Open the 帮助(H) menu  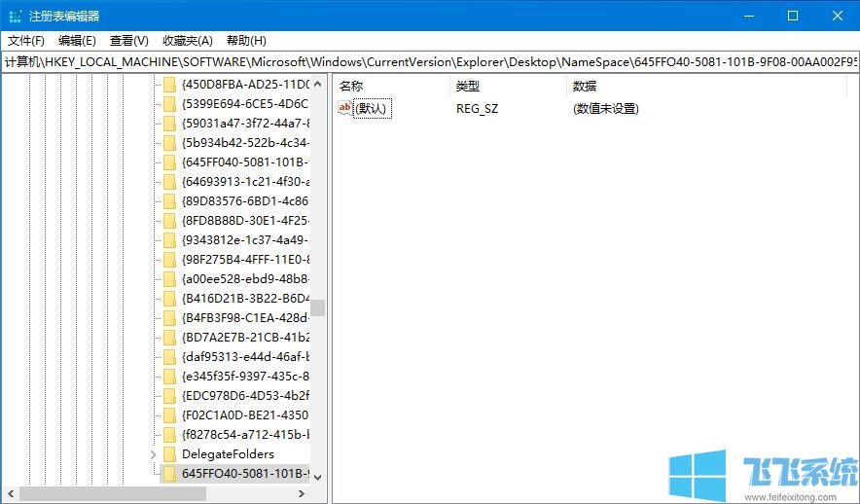click(246, 41)
